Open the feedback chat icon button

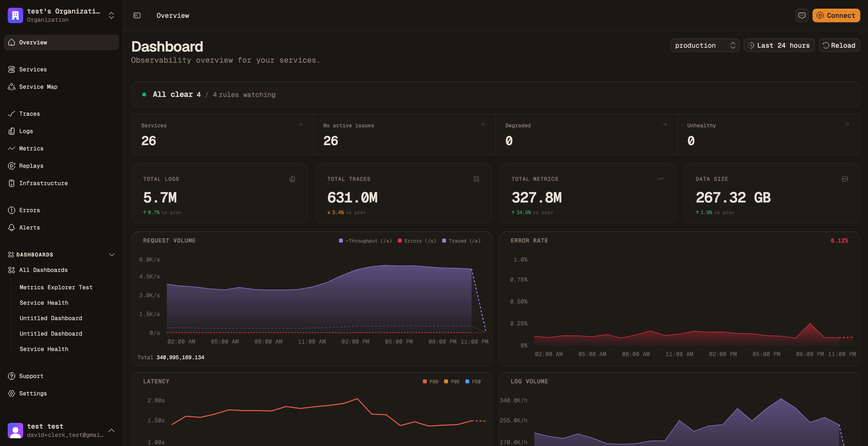tap(802, 15)
